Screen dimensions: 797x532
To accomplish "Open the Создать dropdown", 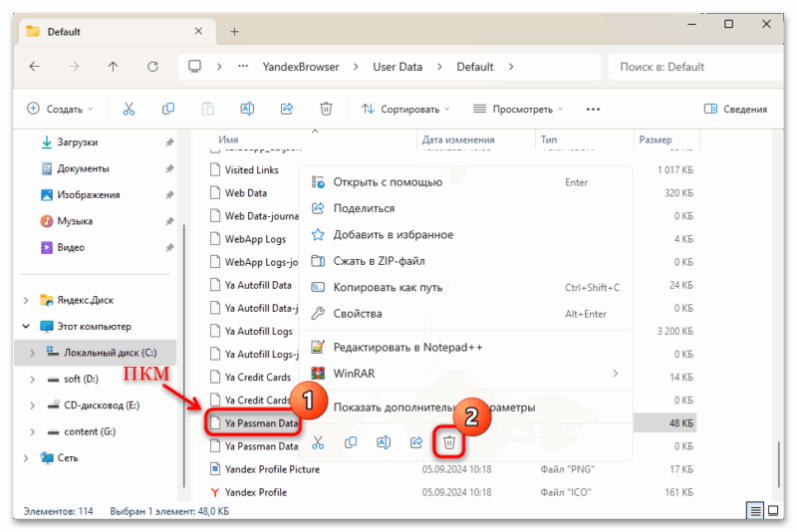I will point(60,109).
